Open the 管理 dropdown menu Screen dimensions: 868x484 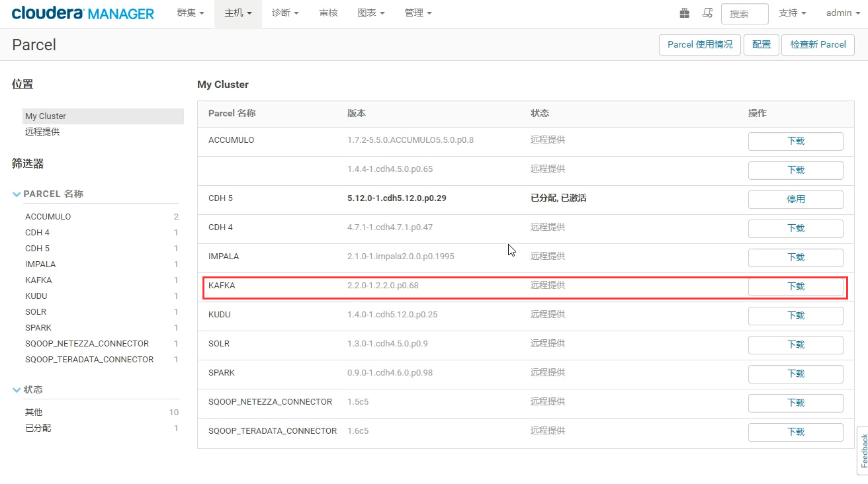(x=418, y=13)
